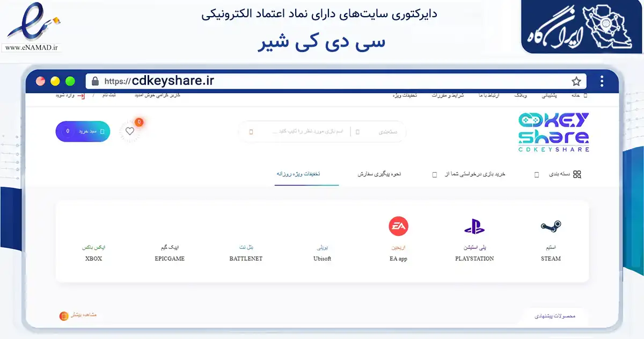The width and height of the screenshot is (644, 339).
Task: Open the سبد خرید cart button
Action: tap(83, 131)
